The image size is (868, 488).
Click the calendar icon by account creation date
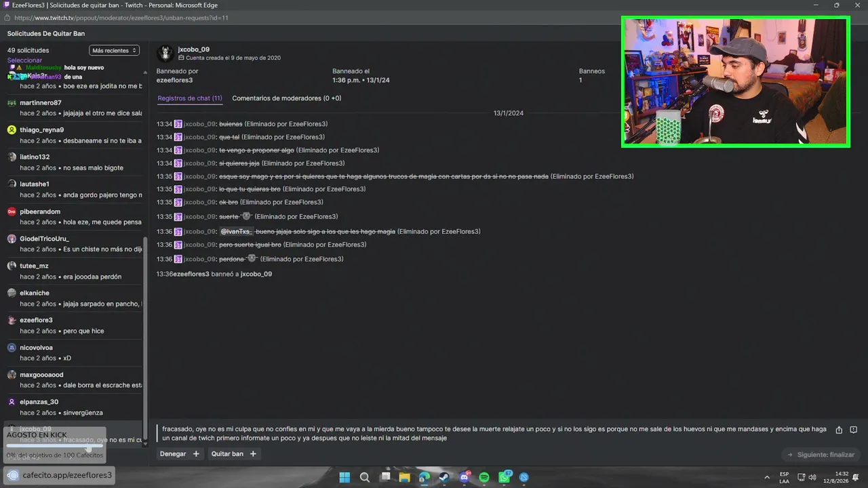[181, 58]
